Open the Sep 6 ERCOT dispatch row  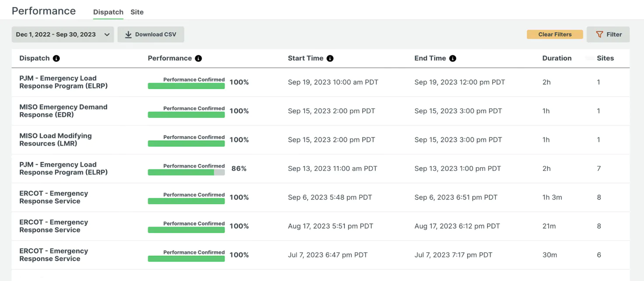(x=54, y=197)
